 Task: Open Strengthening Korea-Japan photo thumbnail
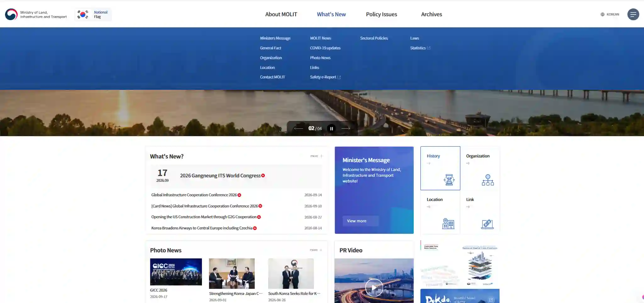click(232, 273)
